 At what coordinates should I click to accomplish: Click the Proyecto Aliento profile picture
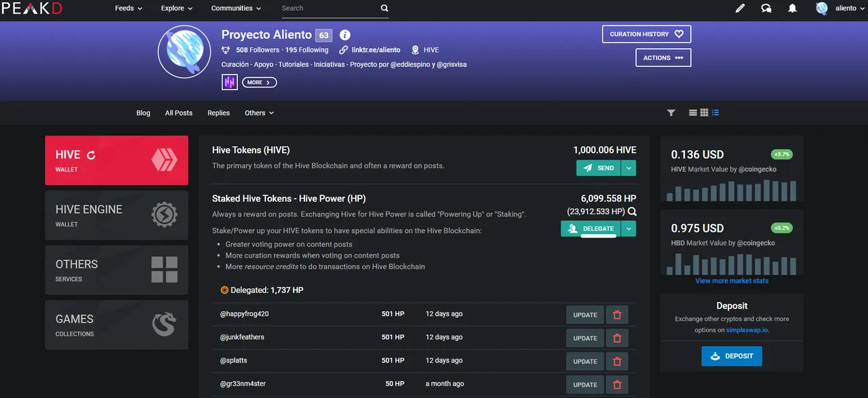click(x=184, y=52)
